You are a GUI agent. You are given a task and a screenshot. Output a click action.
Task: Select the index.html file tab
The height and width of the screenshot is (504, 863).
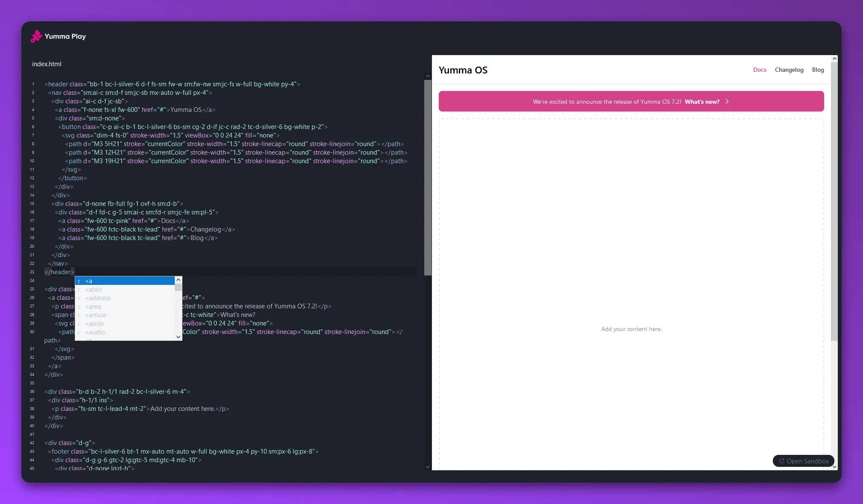[47, 64]
